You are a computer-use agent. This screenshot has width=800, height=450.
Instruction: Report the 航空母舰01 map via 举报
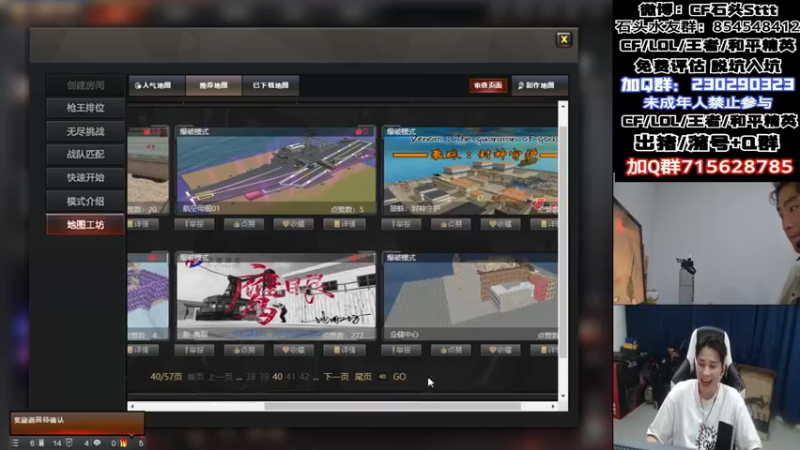click(194, 224)
